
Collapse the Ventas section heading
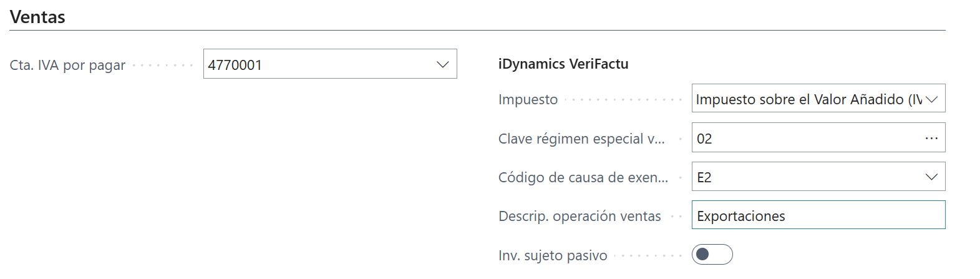click(37, 17)
